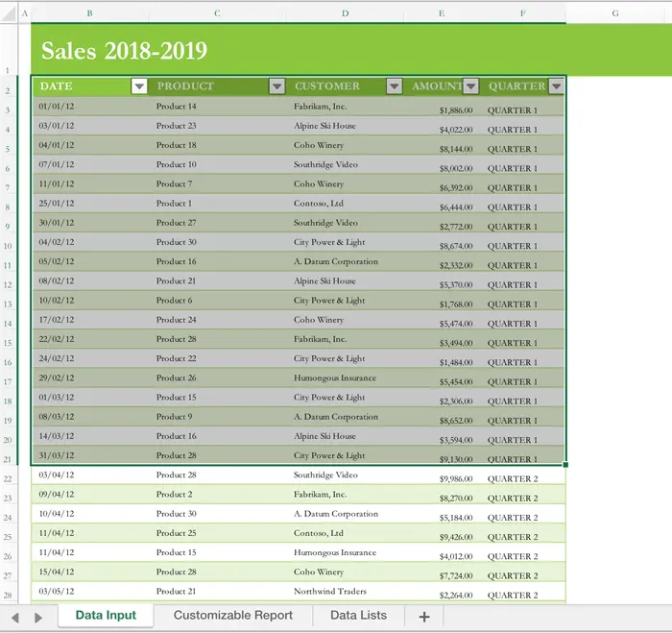Click amount cell $2,264.00
Viewport: 672px width, 633px height.
[456, 596]
